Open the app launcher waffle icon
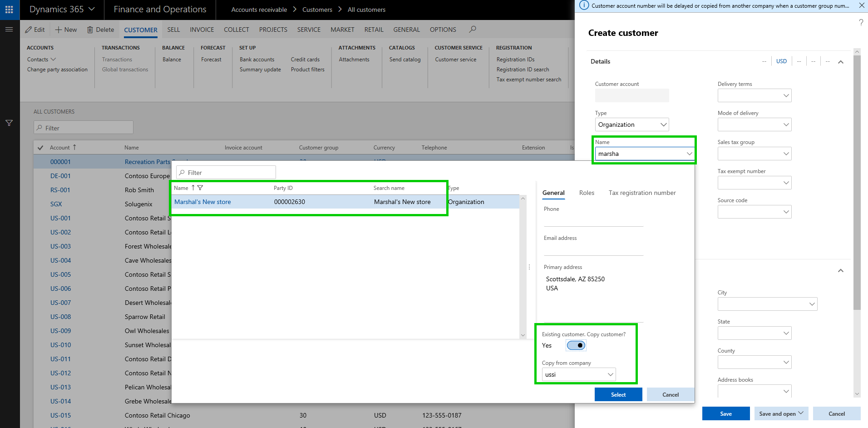This screenshot has width=868, height=428. pyautogui.click(x=9, y=10)
